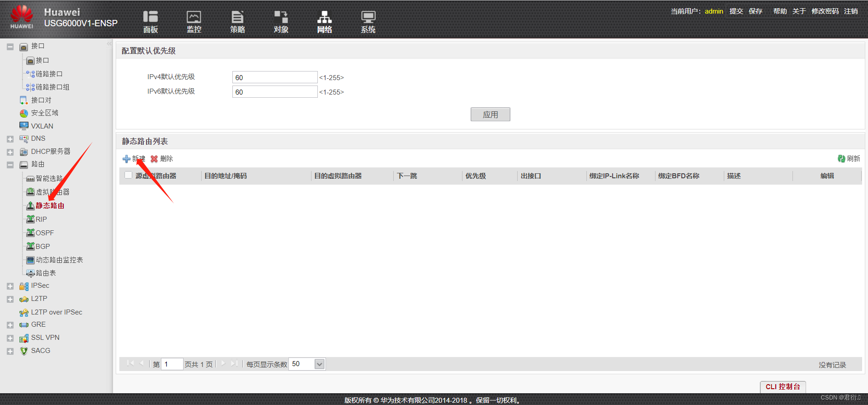
Task: Expand the DNS tree node
Action: pos(10,139)
